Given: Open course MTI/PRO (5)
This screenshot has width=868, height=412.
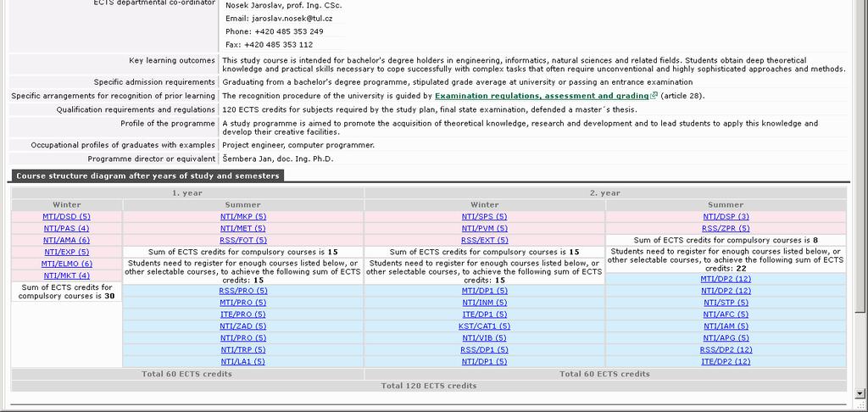Looking at the screenshot, I should point(243,303).
